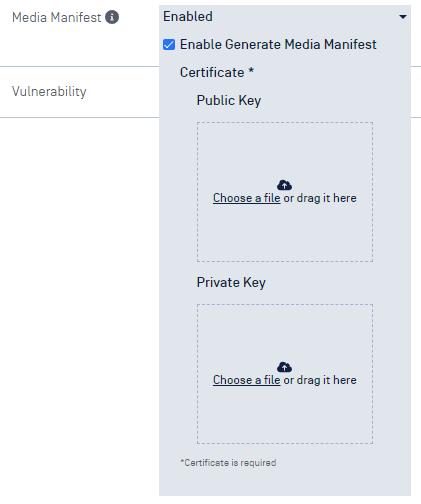Click the Certificate is required validation message
The width and height of the screenshot is (421, 504).
(x=228, y=463)
